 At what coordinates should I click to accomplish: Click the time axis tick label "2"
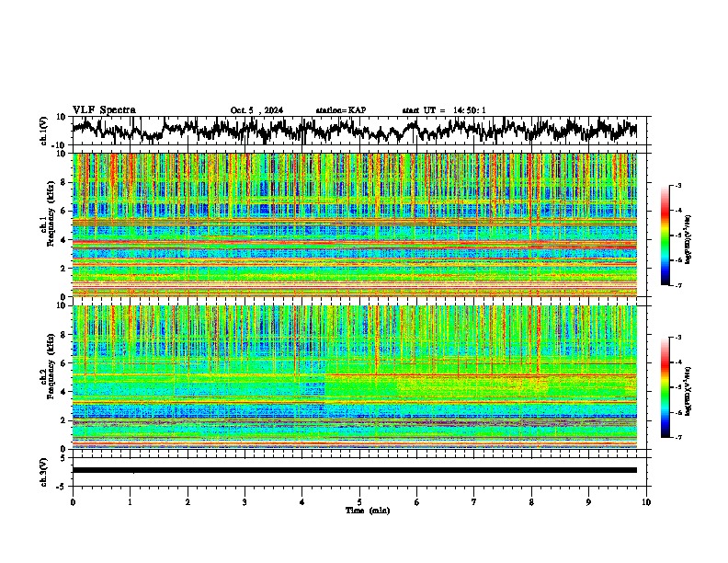pyautogui.click(x=188, y=502)
